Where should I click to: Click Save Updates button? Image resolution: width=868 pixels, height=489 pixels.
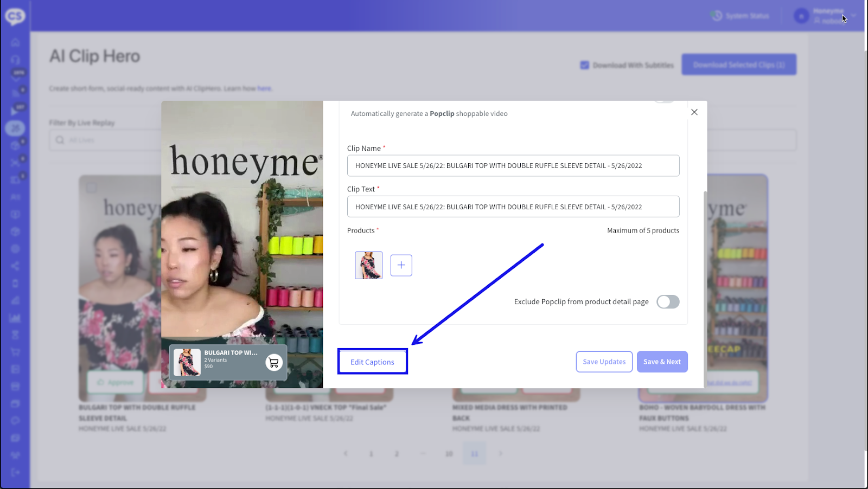pyautogui.click(x=604, y=362)
